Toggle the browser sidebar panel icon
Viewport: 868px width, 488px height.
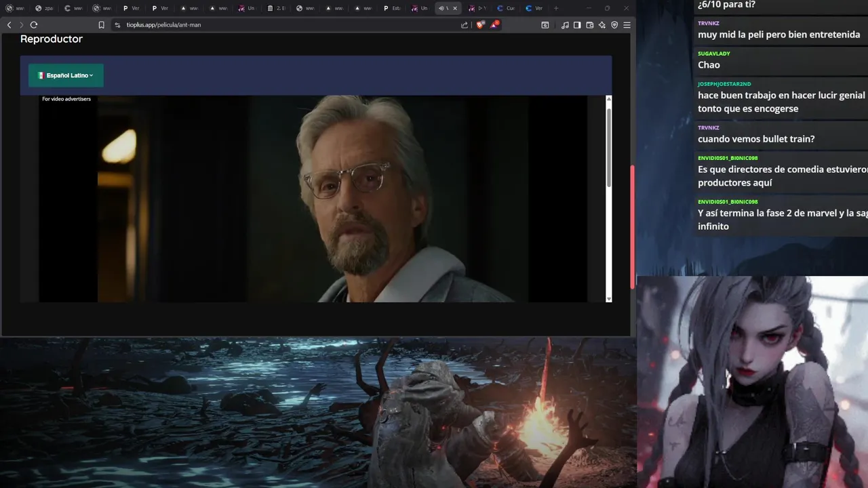click(577, 25)
